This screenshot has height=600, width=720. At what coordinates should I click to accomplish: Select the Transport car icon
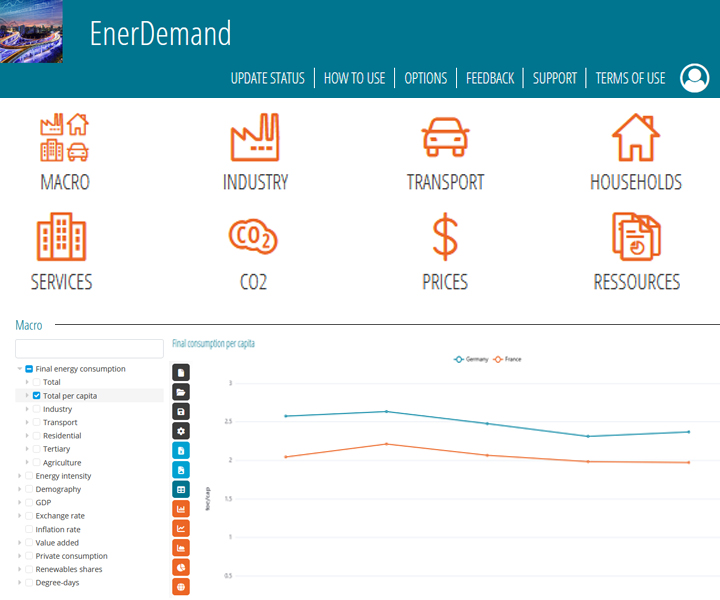tap(445, 138)
